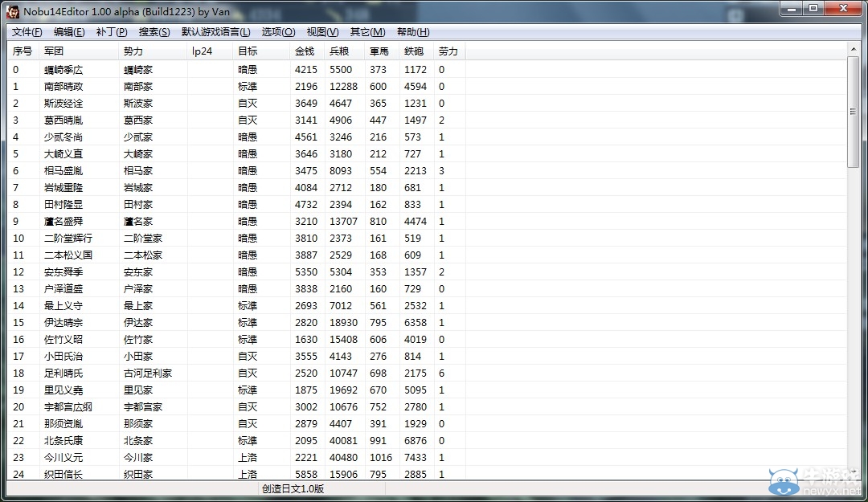
Task: Click the 南部家 faction cell
Action: [x=138, y=86]
